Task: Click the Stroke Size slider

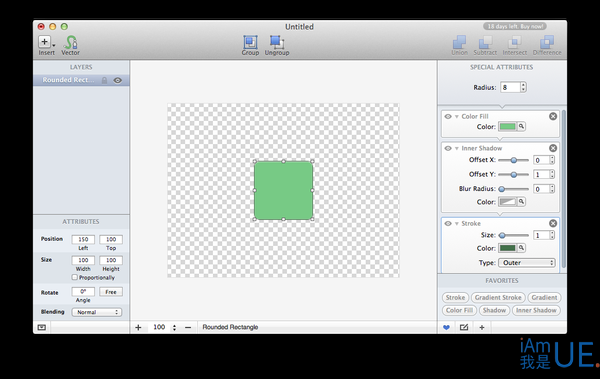Action: click(x=514, y=235)
